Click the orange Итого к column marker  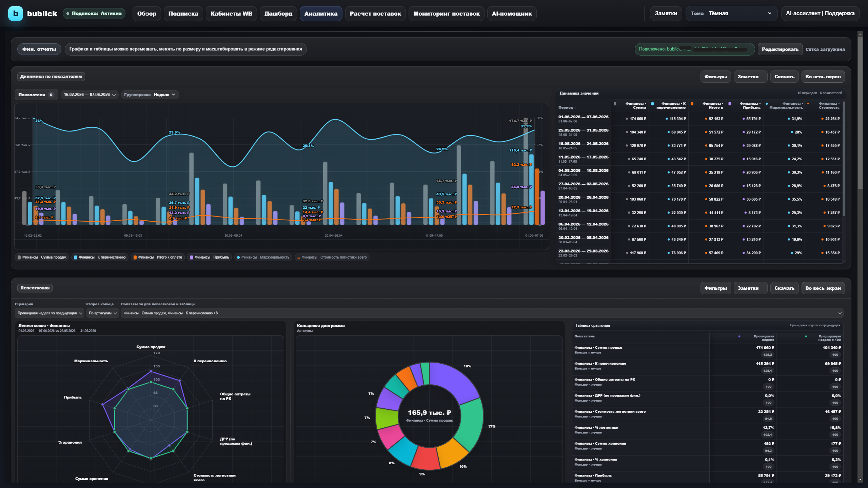(x=692, y=104)
